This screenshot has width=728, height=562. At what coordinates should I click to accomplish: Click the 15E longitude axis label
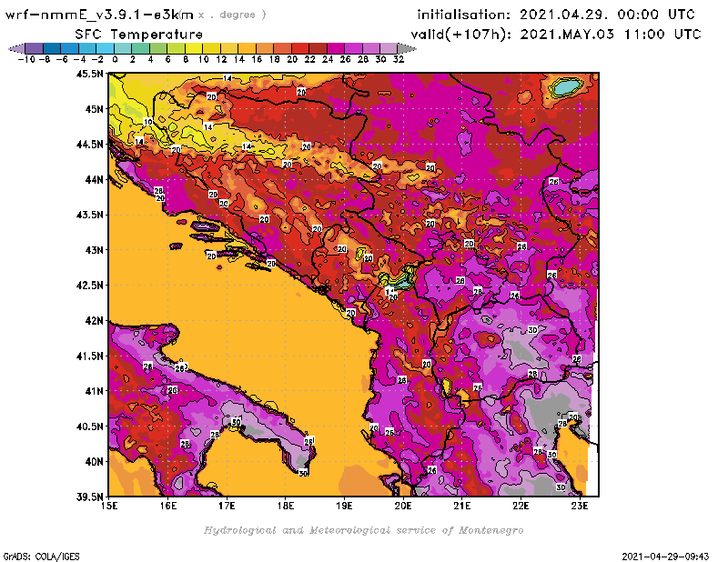click(109, 506)
